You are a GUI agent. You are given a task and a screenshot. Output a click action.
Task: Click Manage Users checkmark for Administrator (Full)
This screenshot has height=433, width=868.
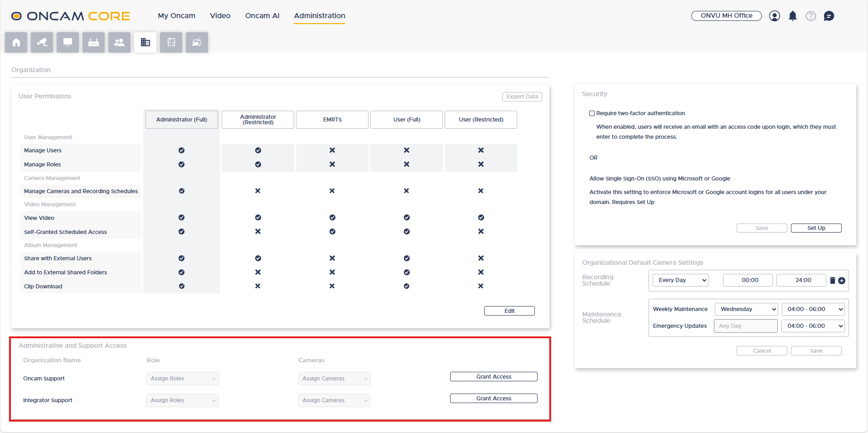[181, 150]
